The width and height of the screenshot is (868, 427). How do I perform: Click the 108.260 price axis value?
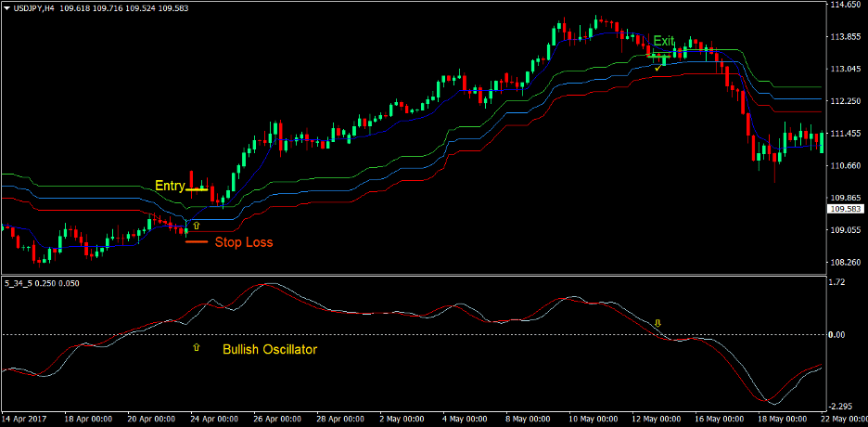click(845, 262)
